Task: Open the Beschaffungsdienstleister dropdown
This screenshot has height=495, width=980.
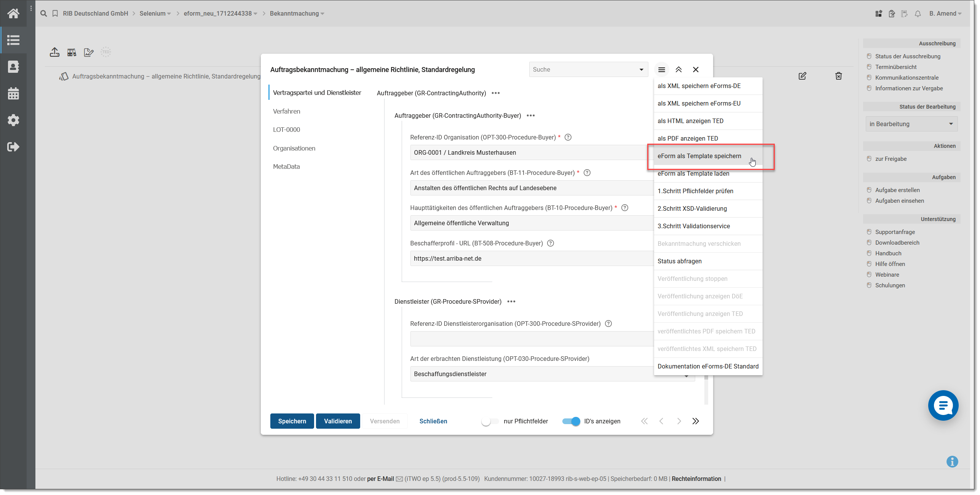Action: click(x=552, y=374)
